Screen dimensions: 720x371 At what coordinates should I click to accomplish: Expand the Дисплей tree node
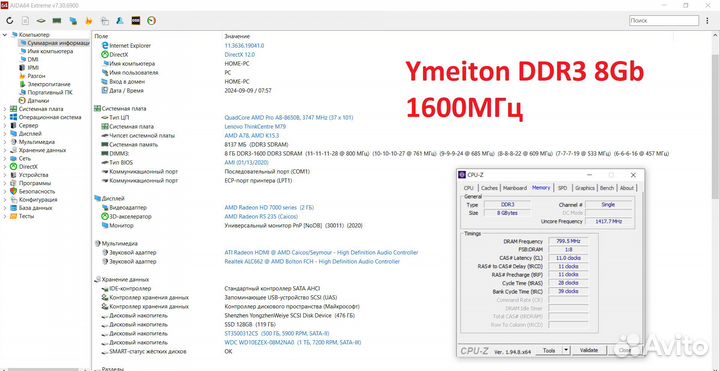click(5, 134)
